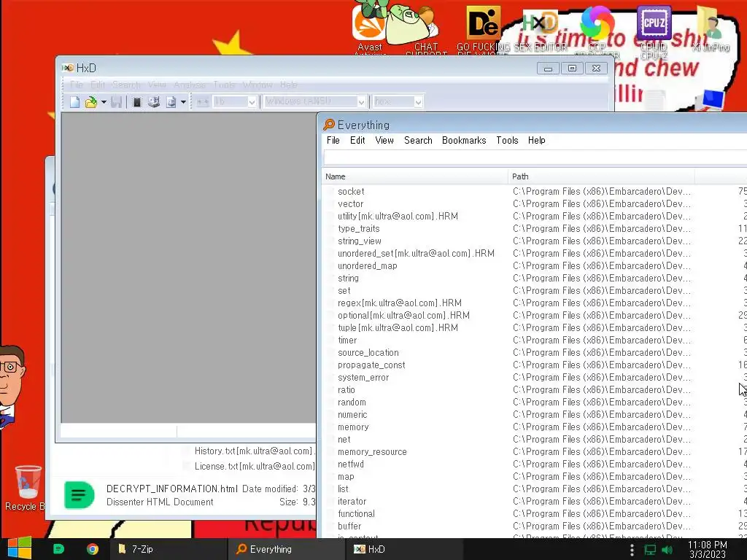This screenshot has width=747, height=560.
Task: Click the green Dissenter HTML document icon
Action: 79,495
